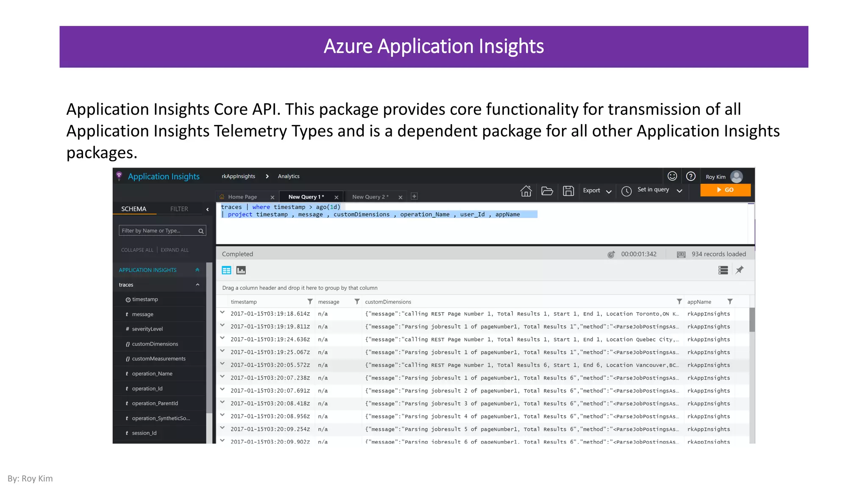Select the SCHEMA panel tab
868x488 pixels.
(134, 209)
